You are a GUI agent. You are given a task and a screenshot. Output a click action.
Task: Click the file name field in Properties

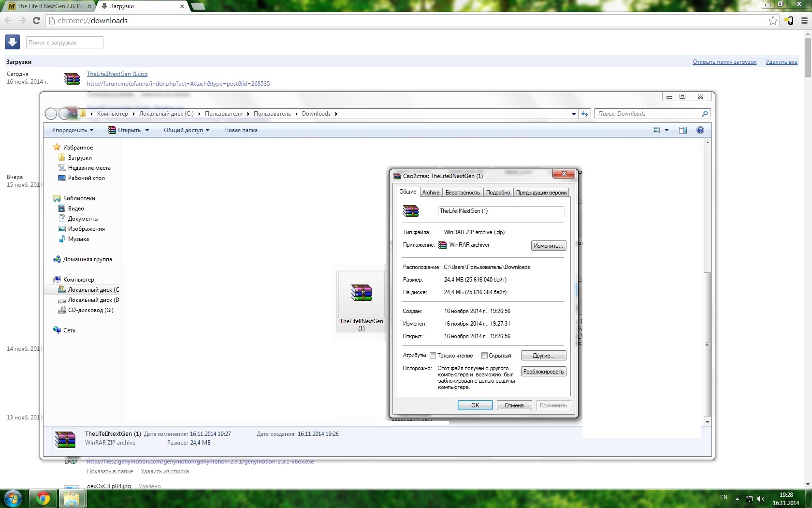[x=501, y=211]
